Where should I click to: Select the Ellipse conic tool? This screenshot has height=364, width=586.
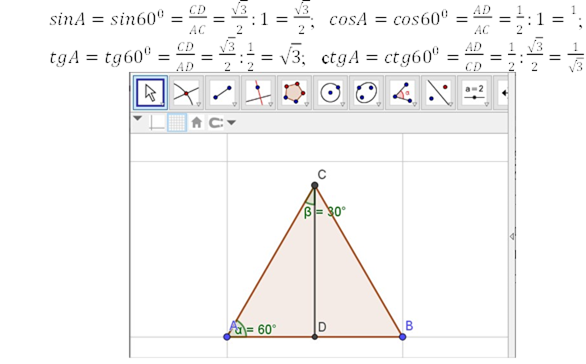coord(366,93)
